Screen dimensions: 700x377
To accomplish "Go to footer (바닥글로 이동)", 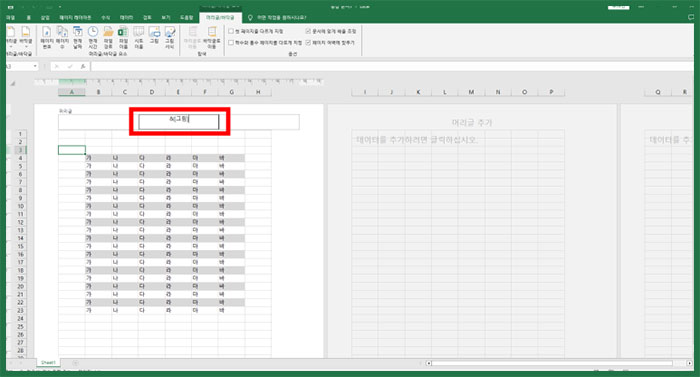I will click(x=212, y=37).
